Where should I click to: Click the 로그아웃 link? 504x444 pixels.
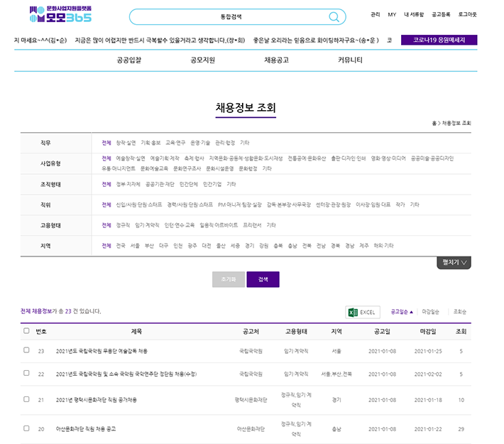[467, 14]
